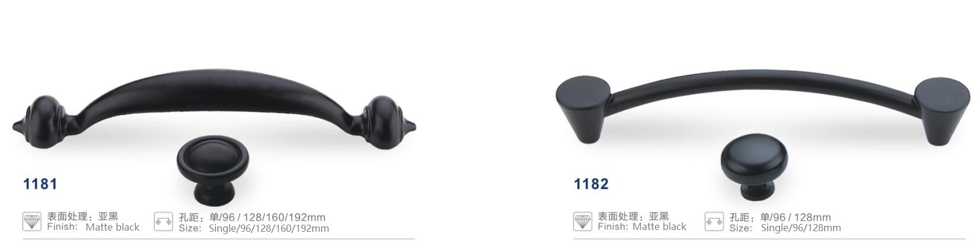Screen dimensions: 980x249
Task: Click the 1181 Finish: Matte black text
Action: [93, 227]
